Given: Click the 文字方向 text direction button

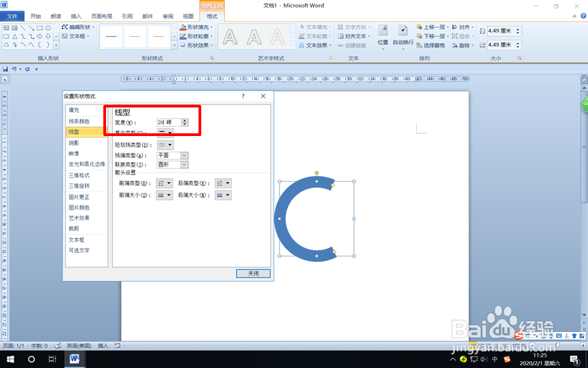Looking at the screenshot, I should tap(353, 27).
